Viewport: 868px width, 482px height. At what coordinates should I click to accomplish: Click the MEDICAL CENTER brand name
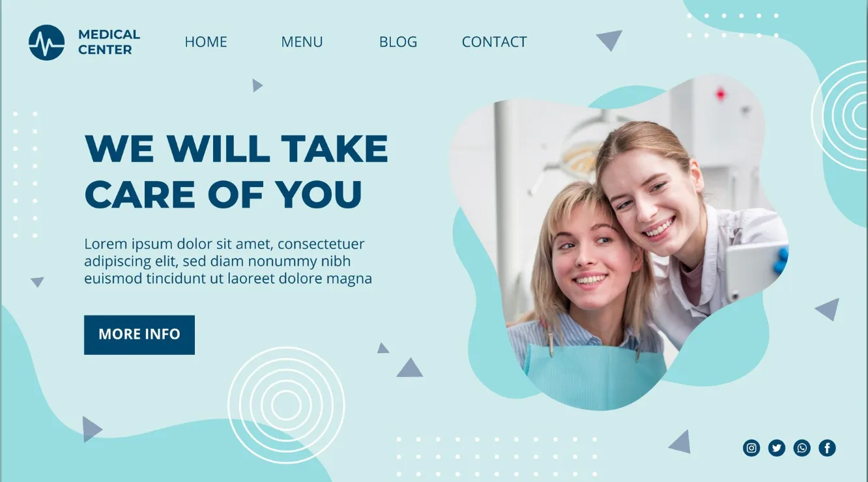click(109, 42)
